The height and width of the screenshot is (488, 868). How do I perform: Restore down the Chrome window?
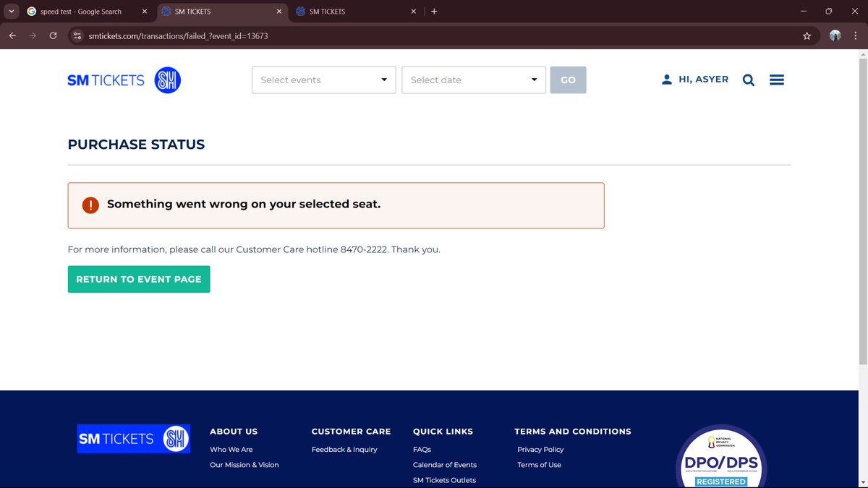pos(829,12)
